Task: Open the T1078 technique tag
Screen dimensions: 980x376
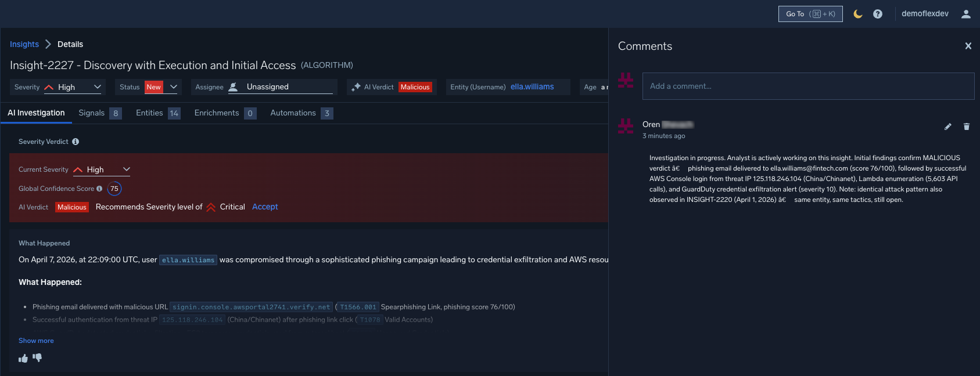Action: coord(370,320)
